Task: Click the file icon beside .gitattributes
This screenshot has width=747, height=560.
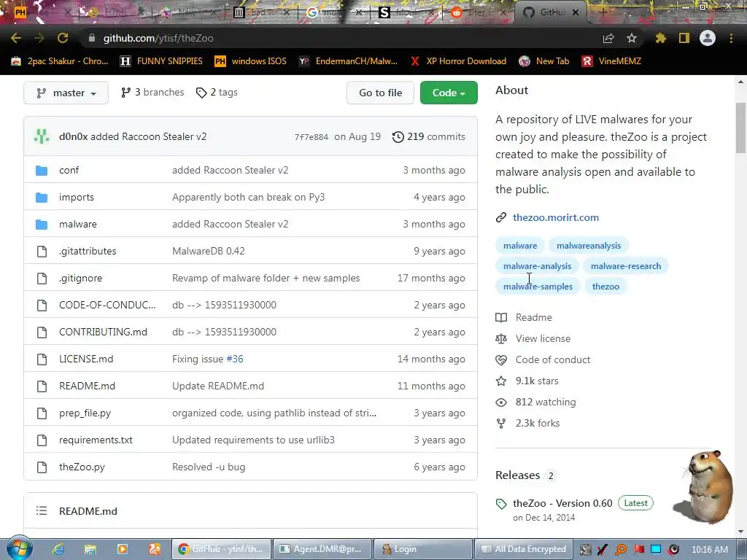Action: point(42,251)
